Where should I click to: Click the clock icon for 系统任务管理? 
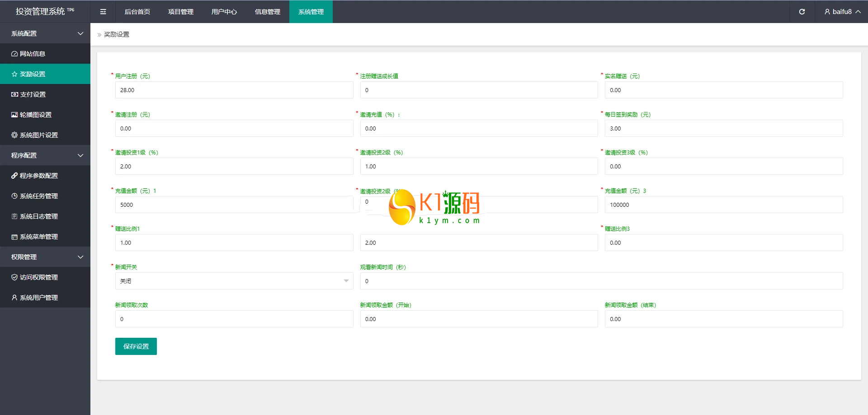[x=14, y=196]
